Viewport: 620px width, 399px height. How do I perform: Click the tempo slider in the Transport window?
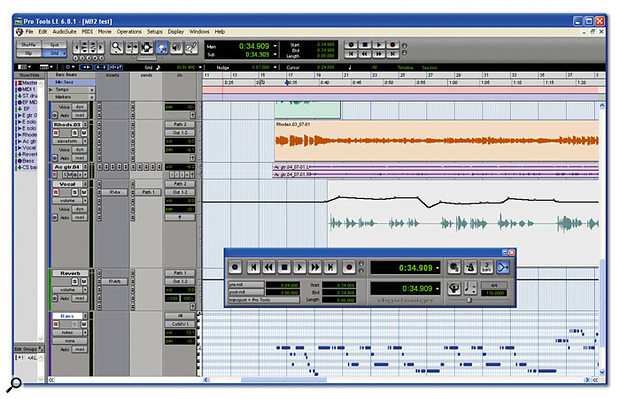[469, 300]
